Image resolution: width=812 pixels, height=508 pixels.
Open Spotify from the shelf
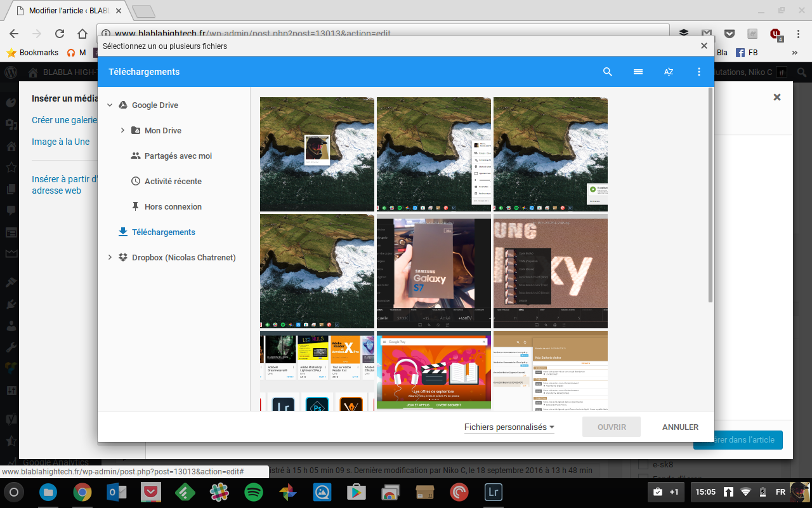(254, 492)
